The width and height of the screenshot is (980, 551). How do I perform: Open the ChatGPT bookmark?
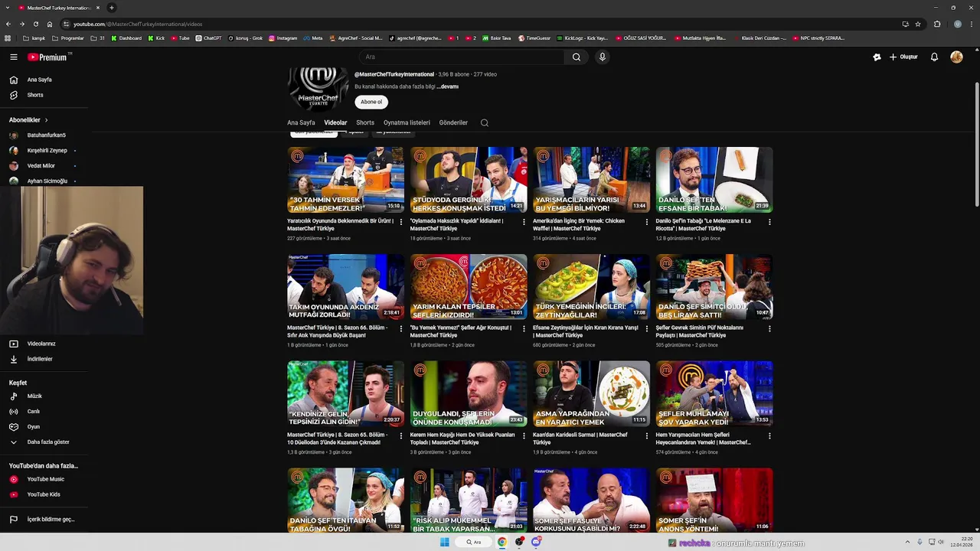[209, 37]
